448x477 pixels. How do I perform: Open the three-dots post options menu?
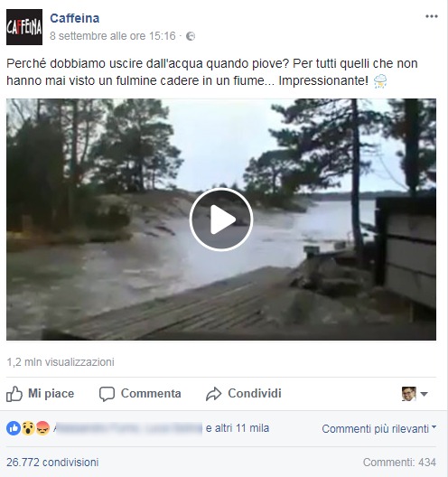(x=431, y=16)
